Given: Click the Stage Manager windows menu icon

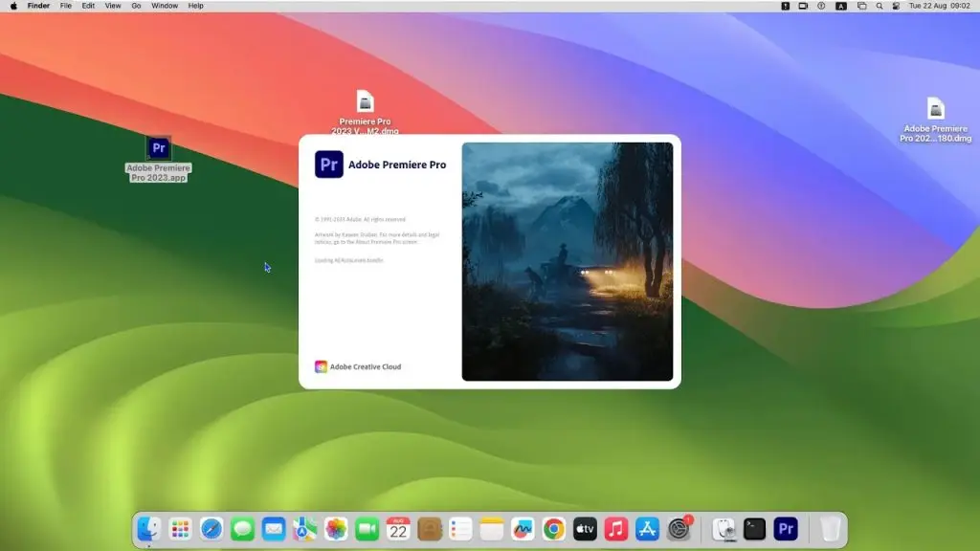Looking at the screenshot, I should tap(862, 6).
